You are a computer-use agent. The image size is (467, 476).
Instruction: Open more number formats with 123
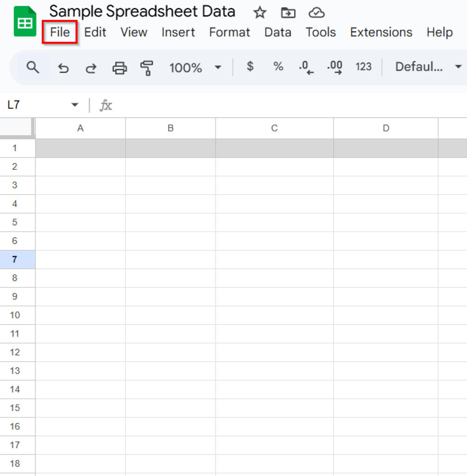coord(363,67)
